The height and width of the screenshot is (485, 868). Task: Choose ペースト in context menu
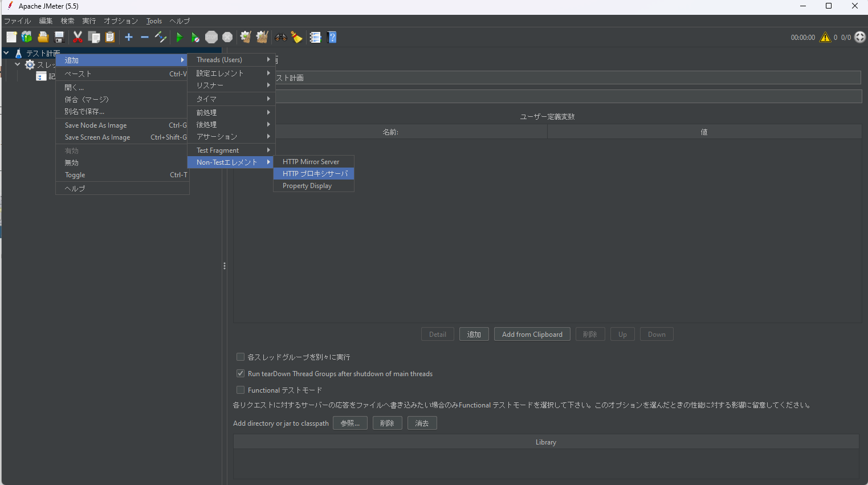coord(123,74)
